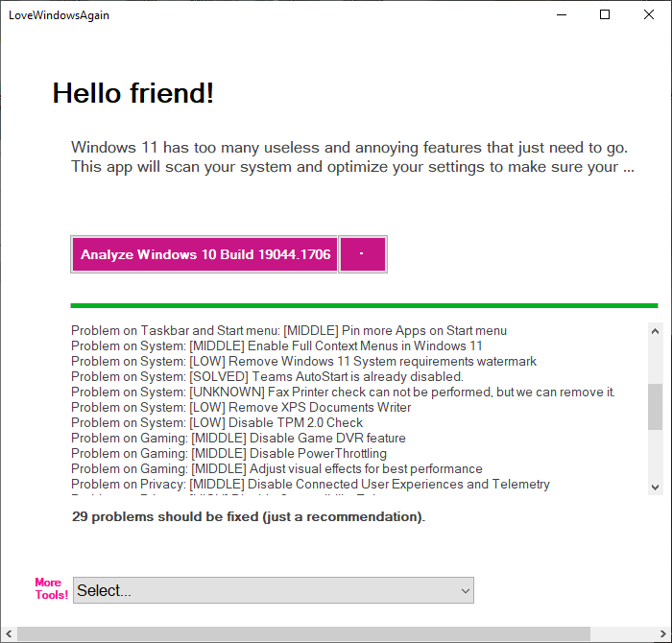The height and width of the screenshot is (643, 672).
Task: Click the results list scroll down arrow
Action: [655, 488]
